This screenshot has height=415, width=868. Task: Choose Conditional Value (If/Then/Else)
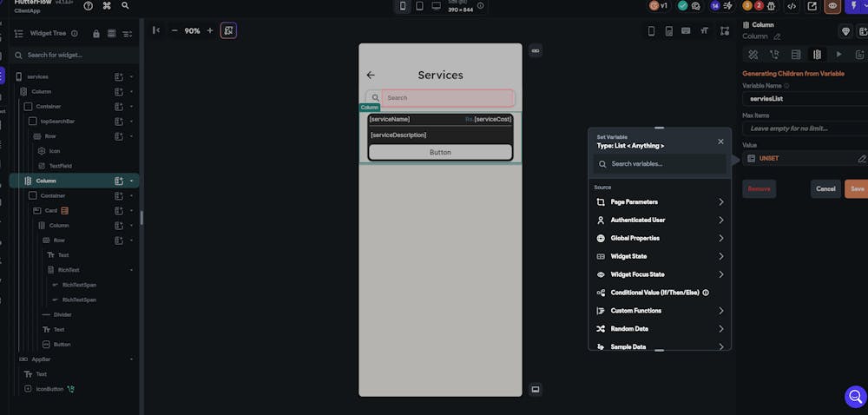[660, 293]
